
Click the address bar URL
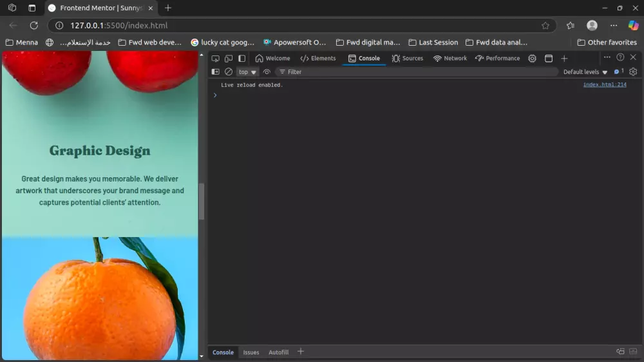118,26
